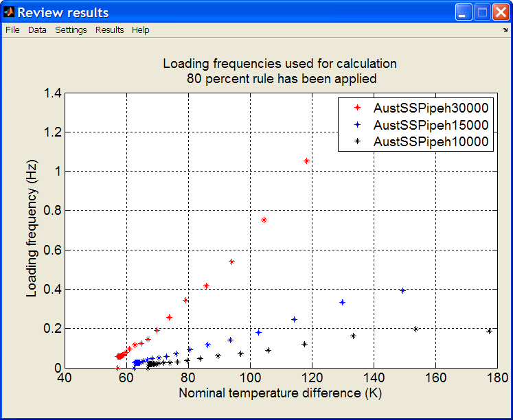Screen dimensions: 513x420
Task: Open the File menu
Action: point(13,30)
